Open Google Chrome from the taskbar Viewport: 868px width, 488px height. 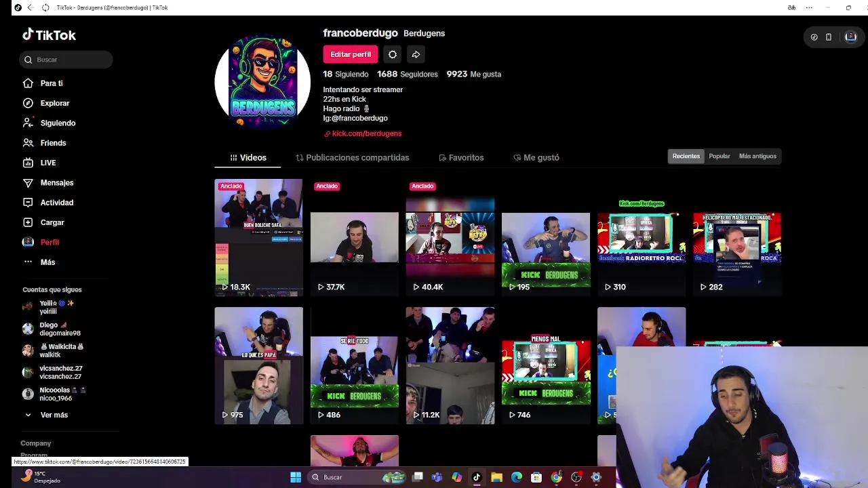[556, 477]
